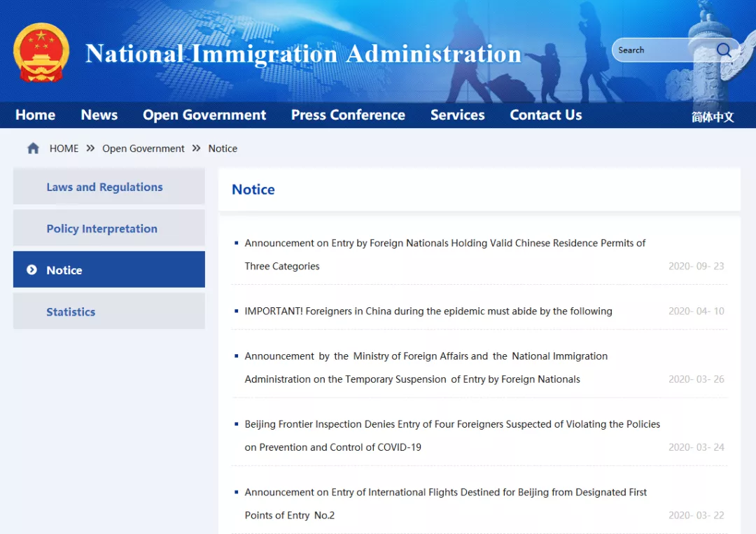Switch language to 简体中文
The height and width of the screenshot is (534, 756).
713,117
